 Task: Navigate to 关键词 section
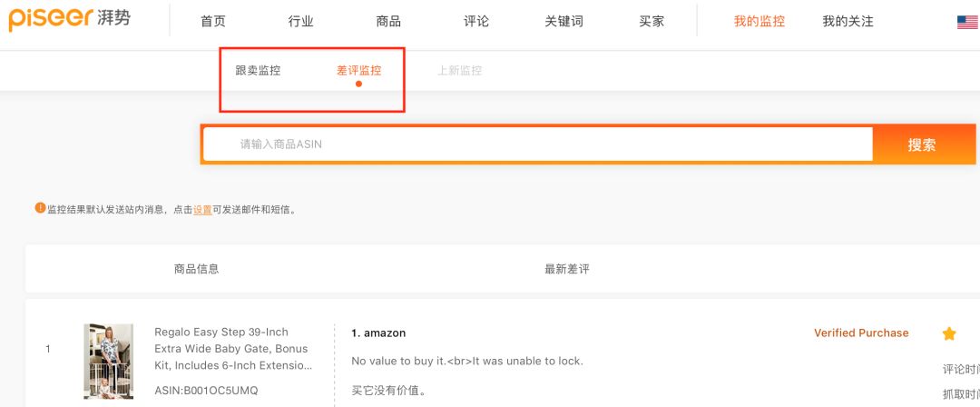pyautogui.click(x=563, y=22)
